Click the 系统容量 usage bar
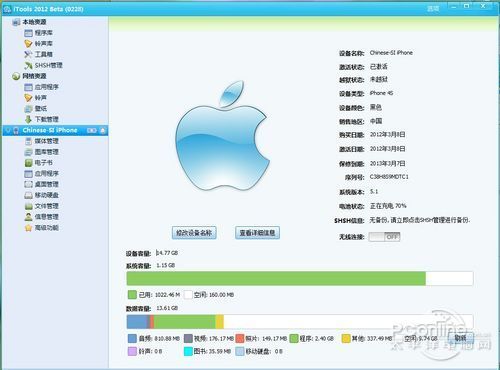Screen dimensions: 500x370 300,278
